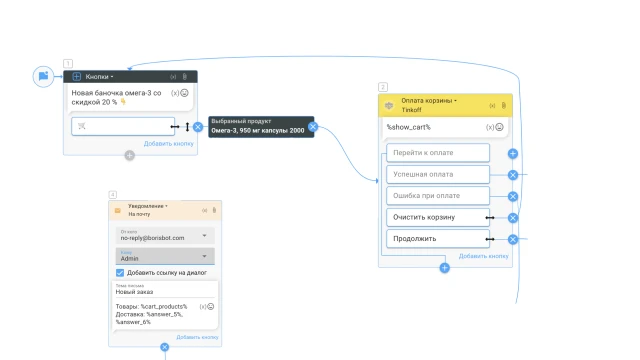Remove the cart button connection in block 1

click(x=198, y=127)
